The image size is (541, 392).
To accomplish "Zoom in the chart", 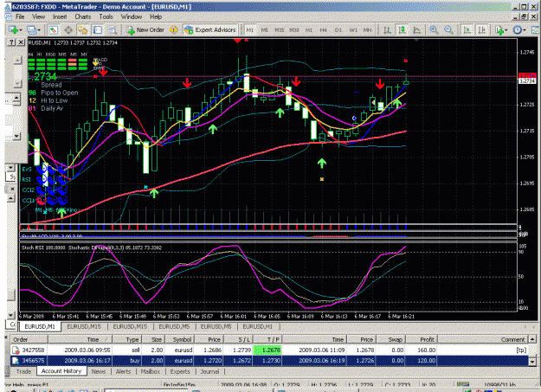I will pyautogui.click(x=434, y=30).
